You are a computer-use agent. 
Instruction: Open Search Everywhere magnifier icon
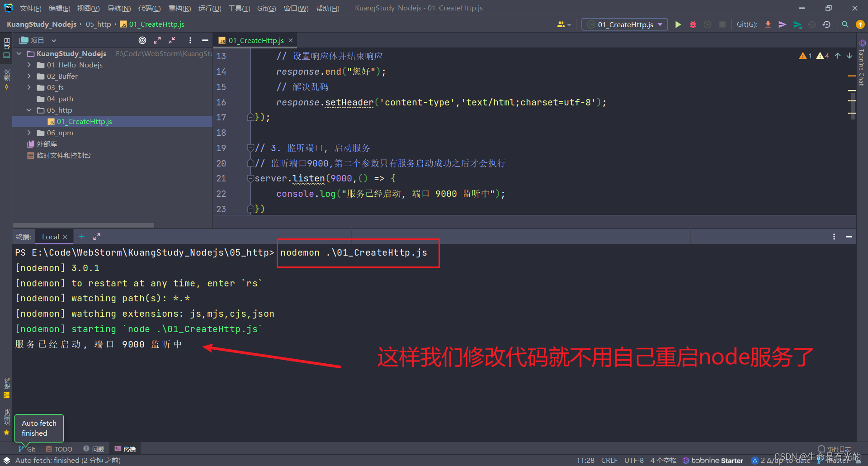(x=845, y=24)
